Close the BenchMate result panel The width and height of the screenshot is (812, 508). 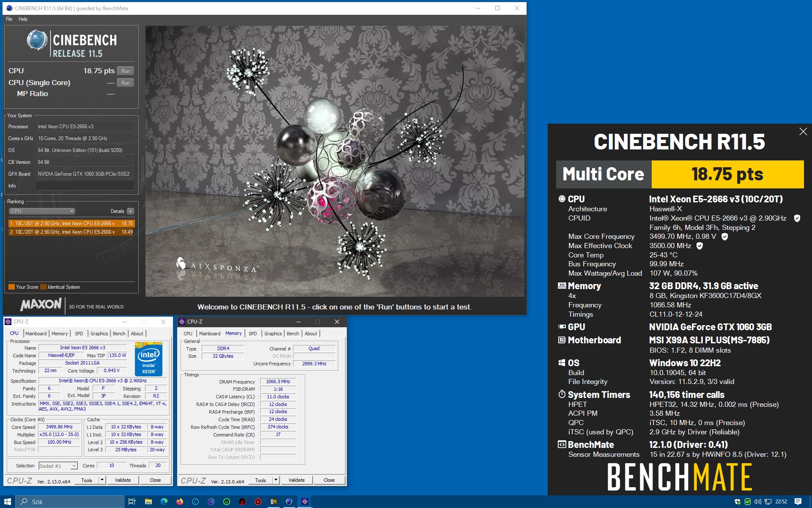click(803, 132)
